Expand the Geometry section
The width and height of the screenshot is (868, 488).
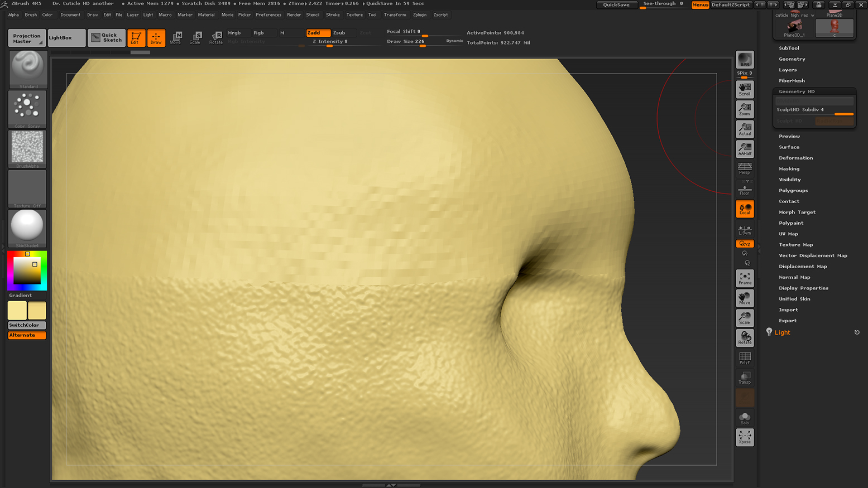point(792,59)
